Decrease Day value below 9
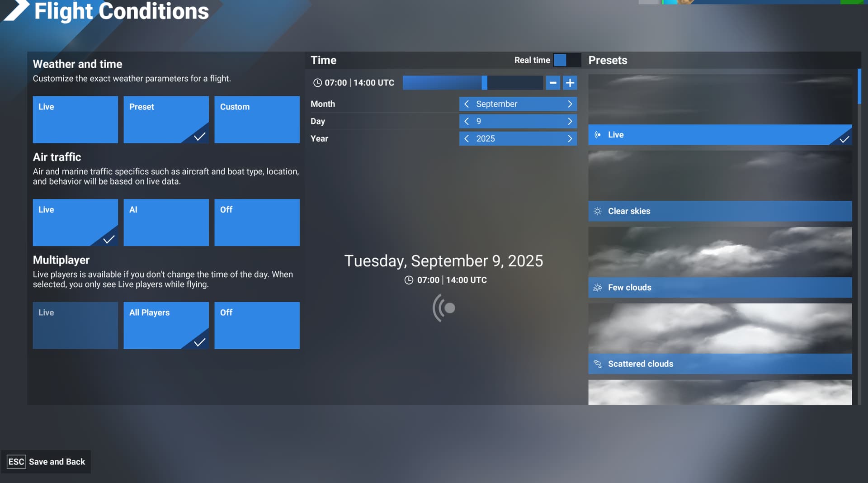 (467, 121)
